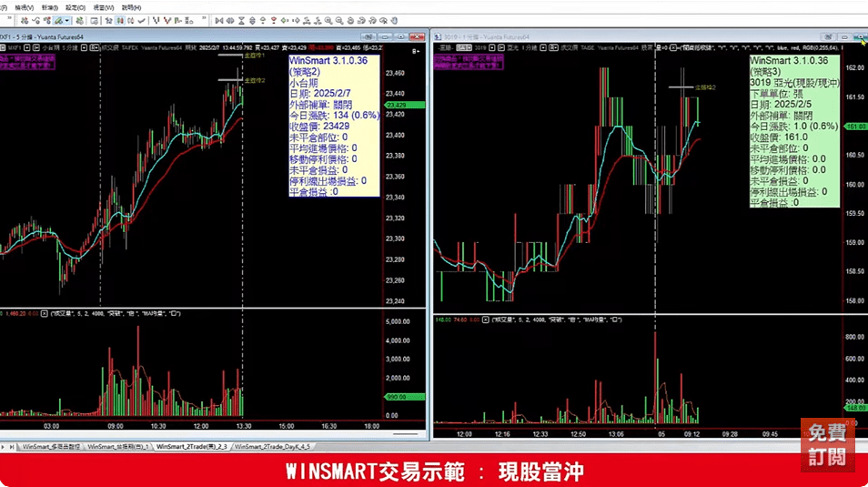
Task: Expand the middle toolbar overflow chevron
Action: tap(205, 18)
